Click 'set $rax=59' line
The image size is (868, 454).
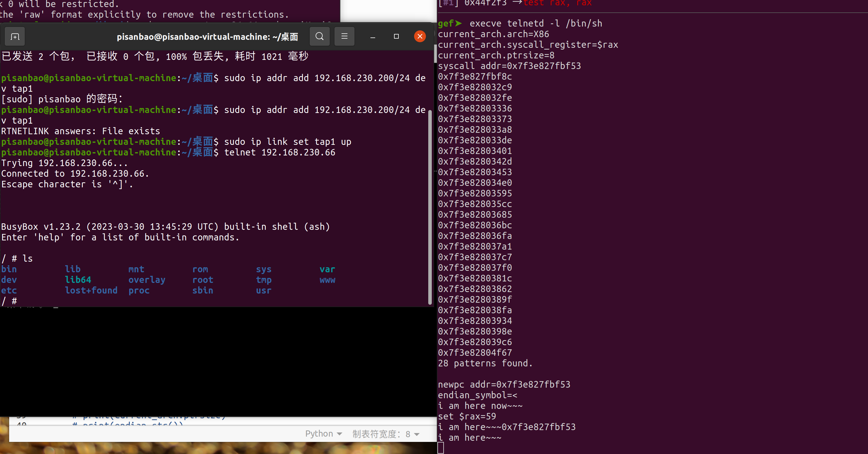coord(467,417)
